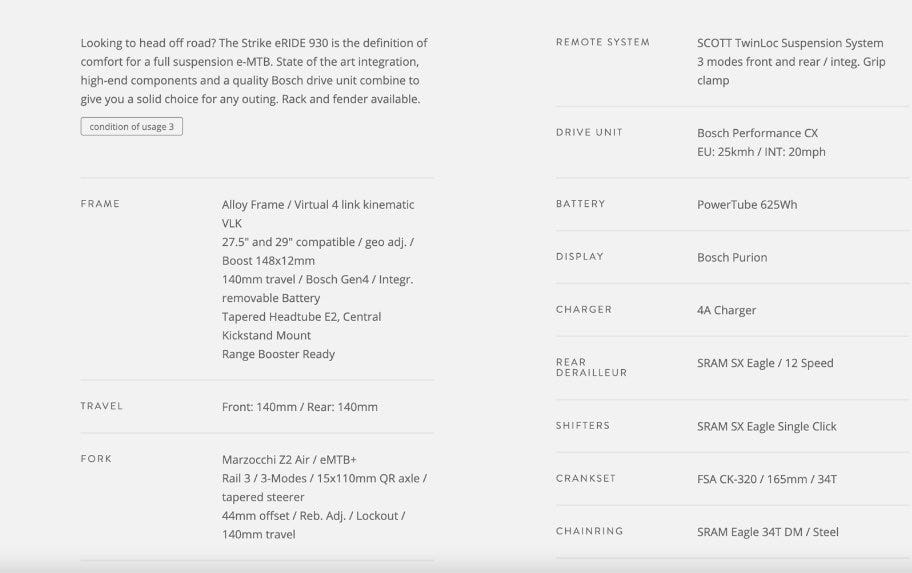Click the BATTERY label
Screen dimensions: 912x573
580,204
